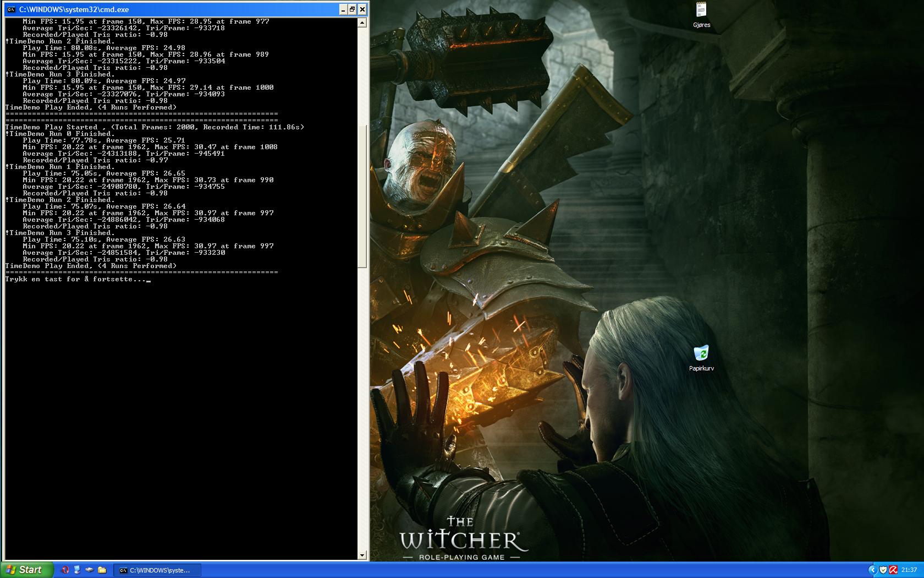
Task: Click 'Play Time: 75.05s, Average FPS: 26.65' line
Action: 104,173
